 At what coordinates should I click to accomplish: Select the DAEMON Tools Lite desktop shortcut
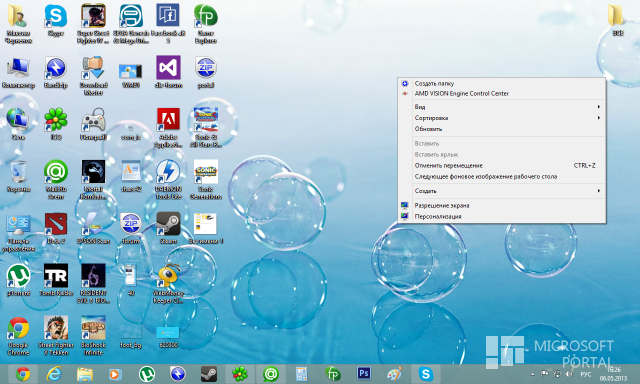tap(168, 180)
